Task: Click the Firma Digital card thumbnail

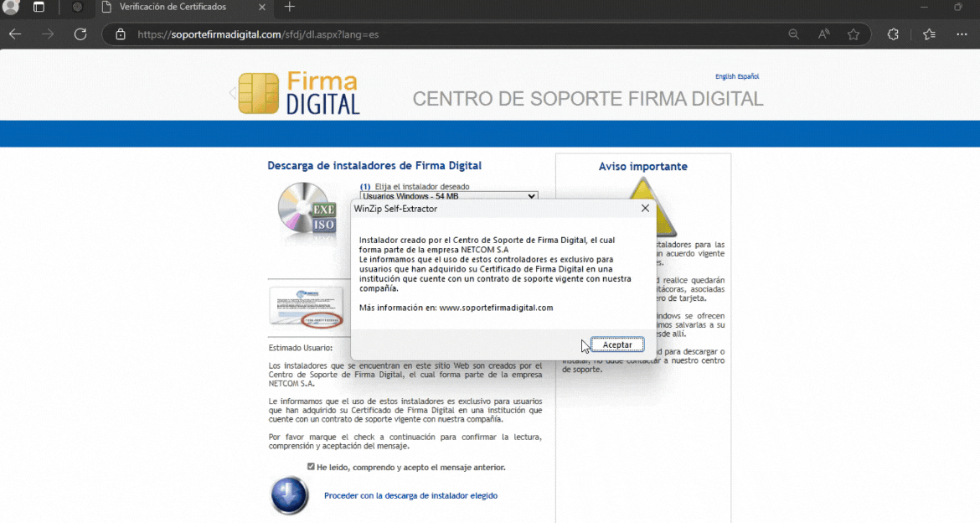Action: [306, 307]
